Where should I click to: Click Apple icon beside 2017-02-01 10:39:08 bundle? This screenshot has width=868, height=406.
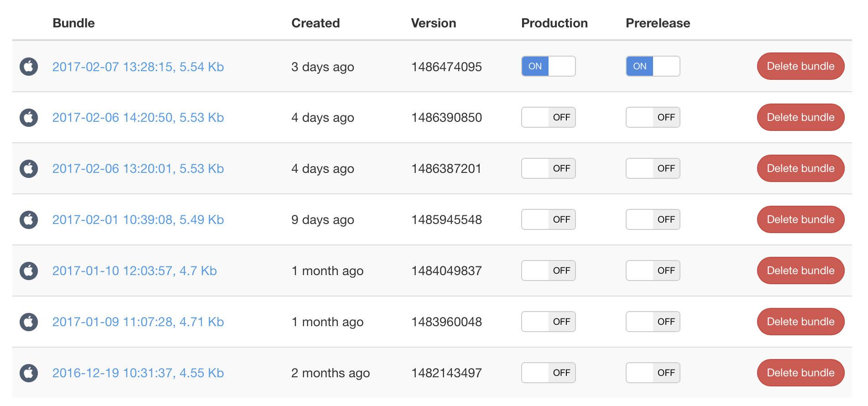click(x=29, y=220)
